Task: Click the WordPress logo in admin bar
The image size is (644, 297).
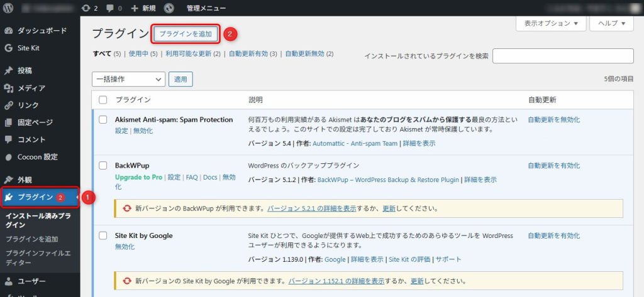Action: pyautogui.click(x=8, y=9)
